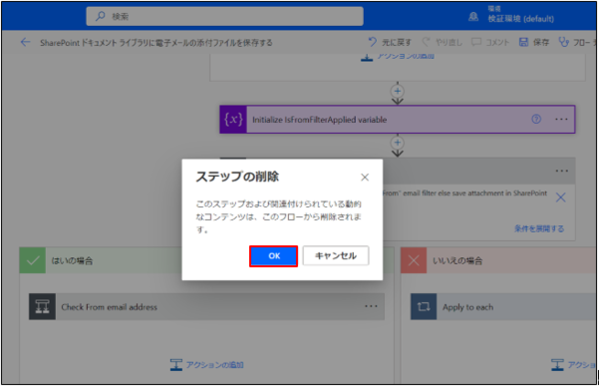Open the flow checker stethoscope icon
This screenshot has width=599, height=386.
(x=563, y=42)
